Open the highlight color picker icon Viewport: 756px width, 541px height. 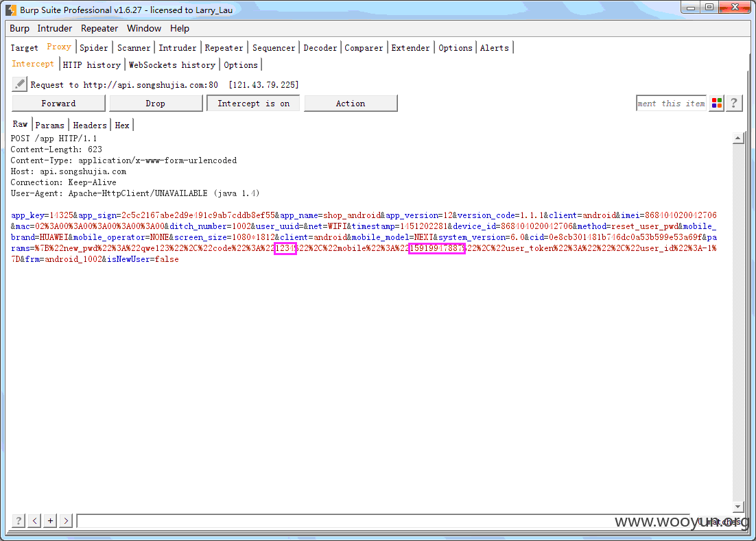click(717, 103)
